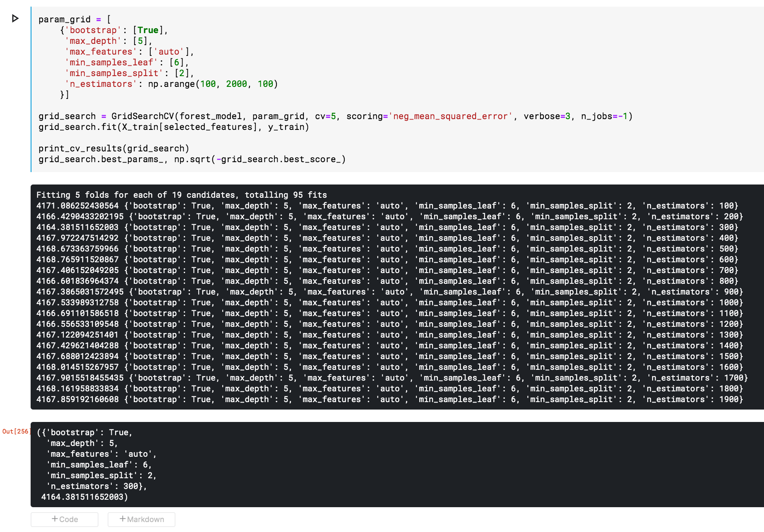This screenshot has height=532, width=764.
Task: Click the "'max_features': ['auto']," code line
Action: point(129,52)
